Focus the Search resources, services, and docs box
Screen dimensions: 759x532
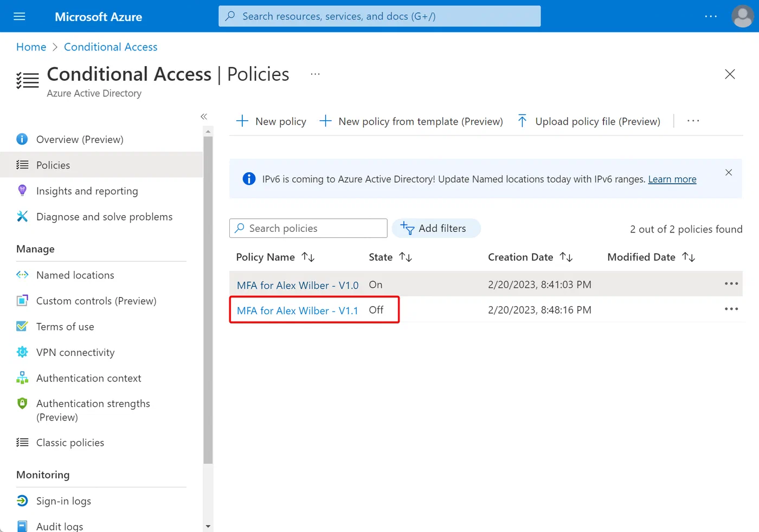tap(379, 16)
